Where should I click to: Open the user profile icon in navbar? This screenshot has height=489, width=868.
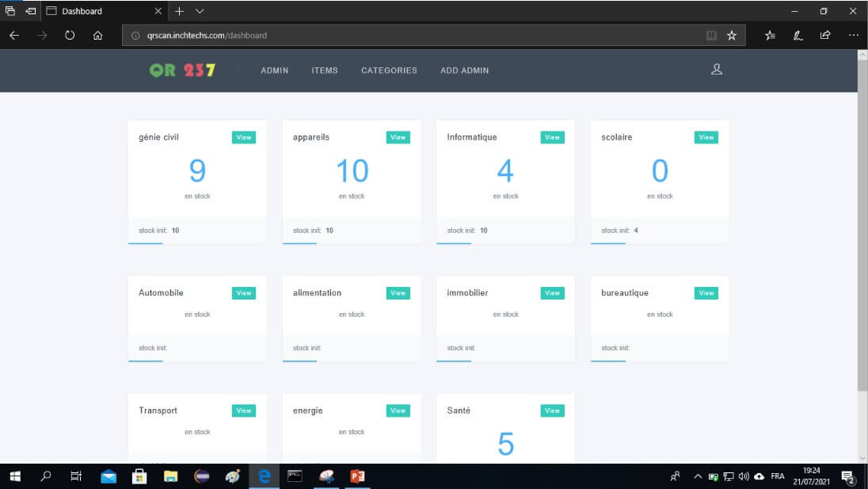716,70
